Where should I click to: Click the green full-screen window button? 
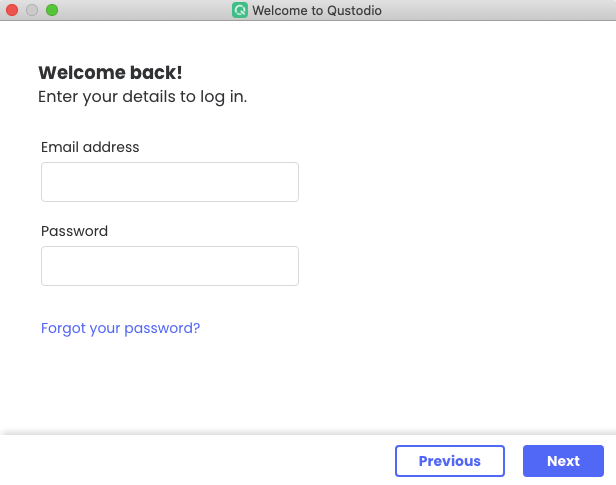[52, 10]
